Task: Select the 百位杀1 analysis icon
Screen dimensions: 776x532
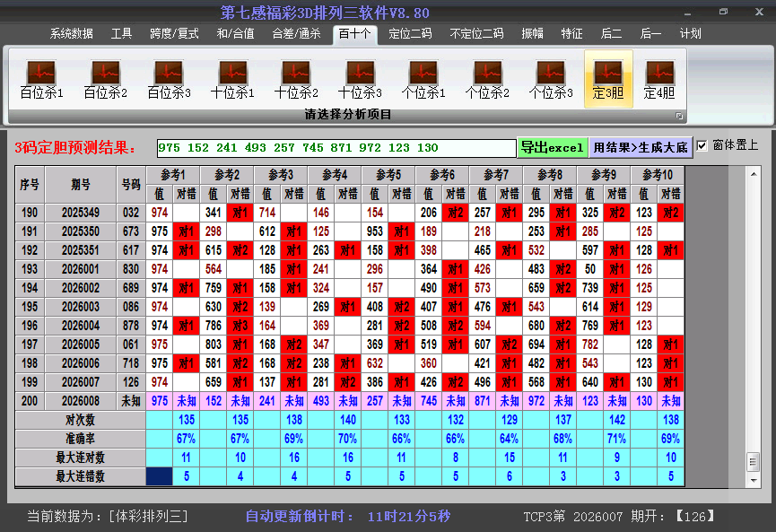Action: tap(41, 79)
